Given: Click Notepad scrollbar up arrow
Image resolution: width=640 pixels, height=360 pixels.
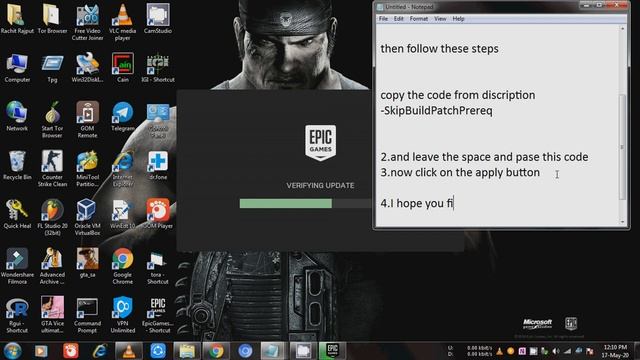Looking at the screenshot, I should [x=622, y=29].
